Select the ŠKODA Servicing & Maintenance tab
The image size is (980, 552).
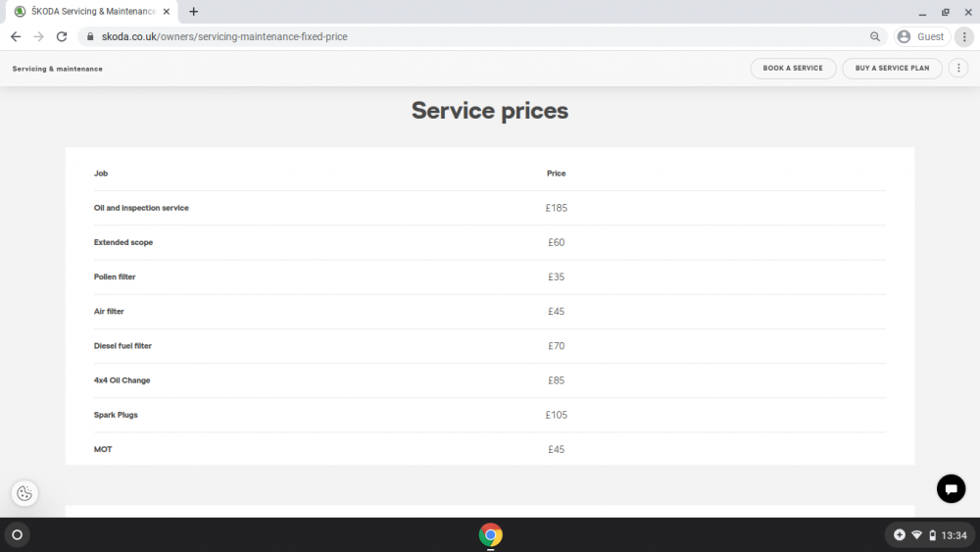pyautogui.click(x=92, y=11)
